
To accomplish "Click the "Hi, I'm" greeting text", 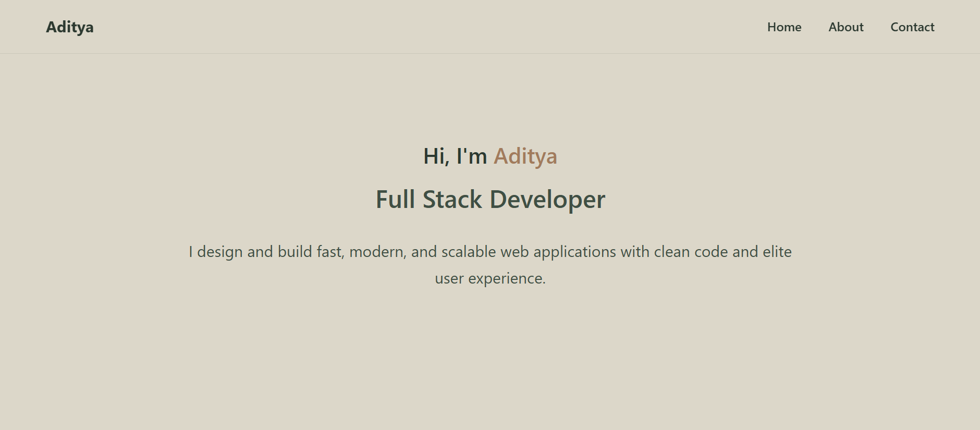I will click(455, 156).
